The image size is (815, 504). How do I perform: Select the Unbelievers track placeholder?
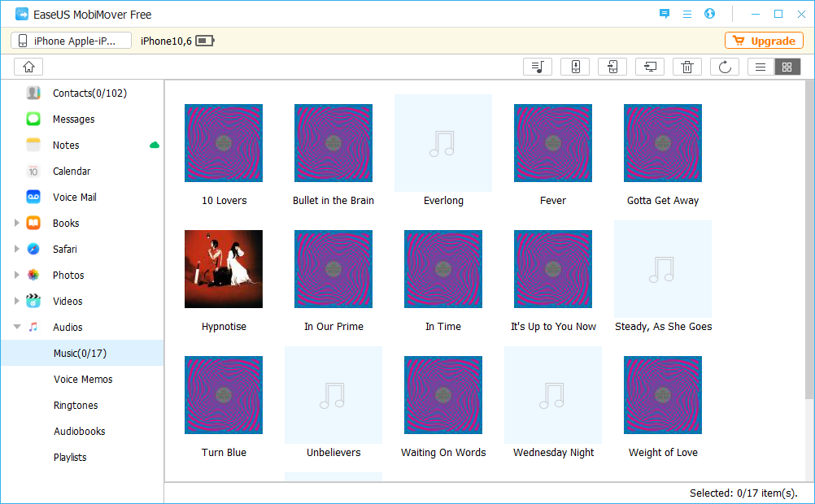click(333, 395)
